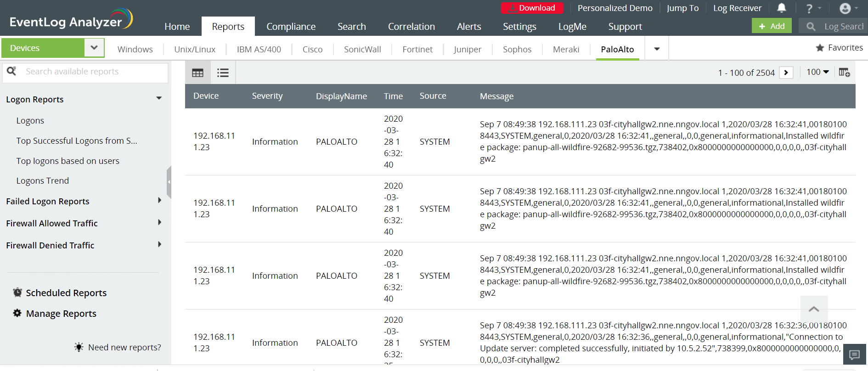Viewport: 868px width, 371px height.
Task: Open the Search tab
Action: pyautogui.click(x=352, y=27)
